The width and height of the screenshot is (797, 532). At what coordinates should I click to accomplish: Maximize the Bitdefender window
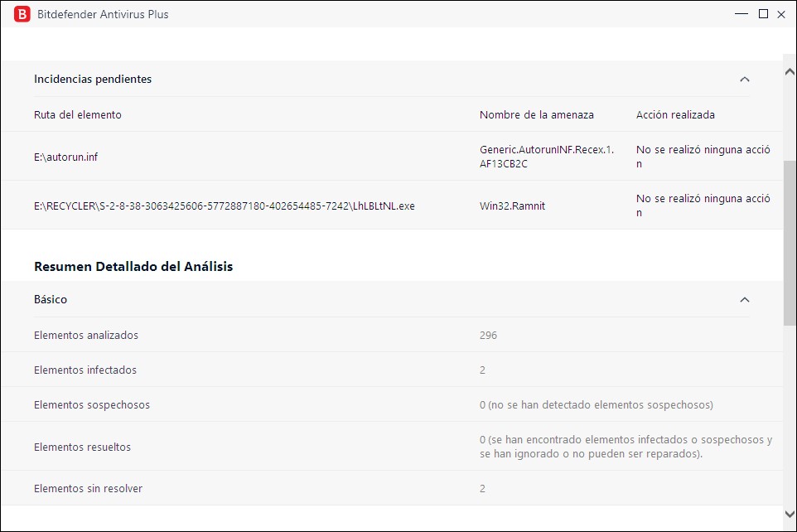[763, 14]
